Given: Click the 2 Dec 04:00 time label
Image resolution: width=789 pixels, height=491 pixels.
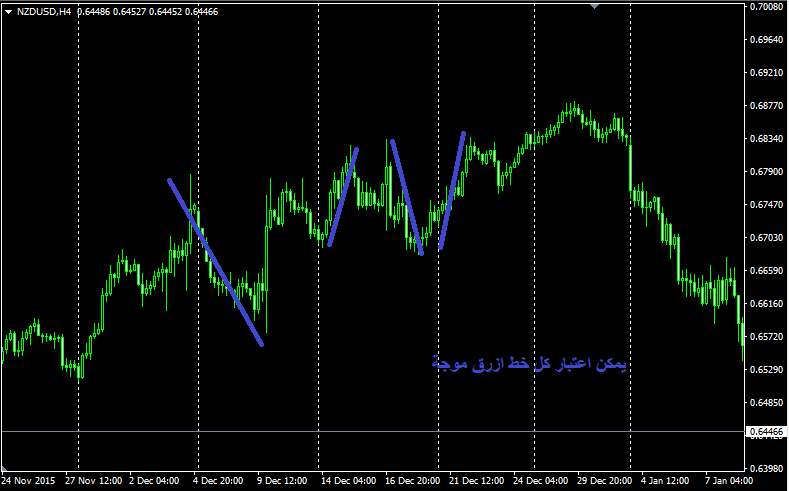Looking at the screenshot, I should 154,481.
